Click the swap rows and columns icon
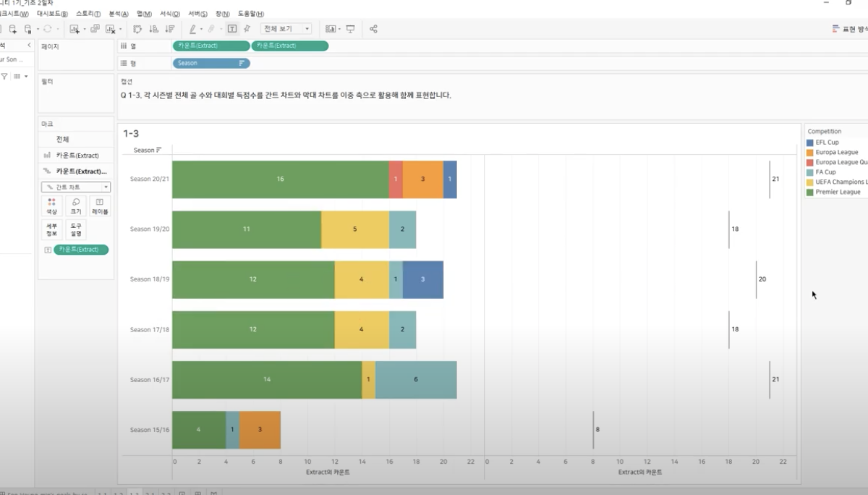The image size is (868, 495). tap(137, 29)
